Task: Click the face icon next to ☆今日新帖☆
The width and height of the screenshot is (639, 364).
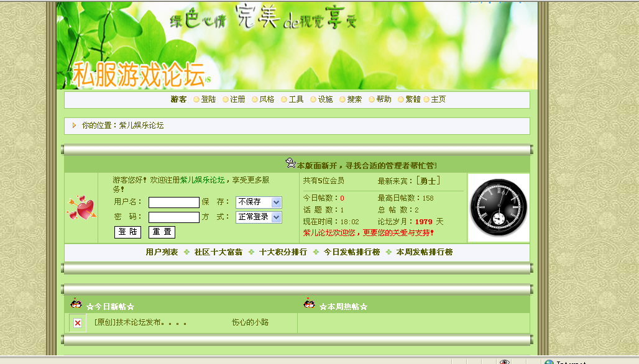Action: (76, 304)
